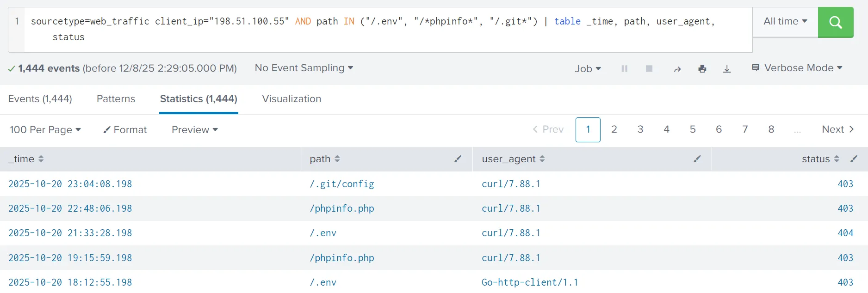Edit the status column format
This screenshot has height=293, width=868.
click(x=854, y=159)
